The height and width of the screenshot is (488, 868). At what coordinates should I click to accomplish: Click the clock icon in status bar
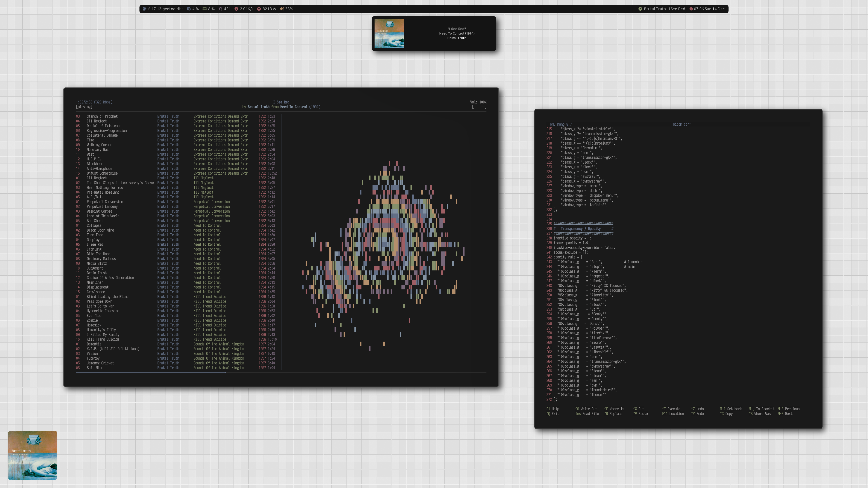[691, 9]
